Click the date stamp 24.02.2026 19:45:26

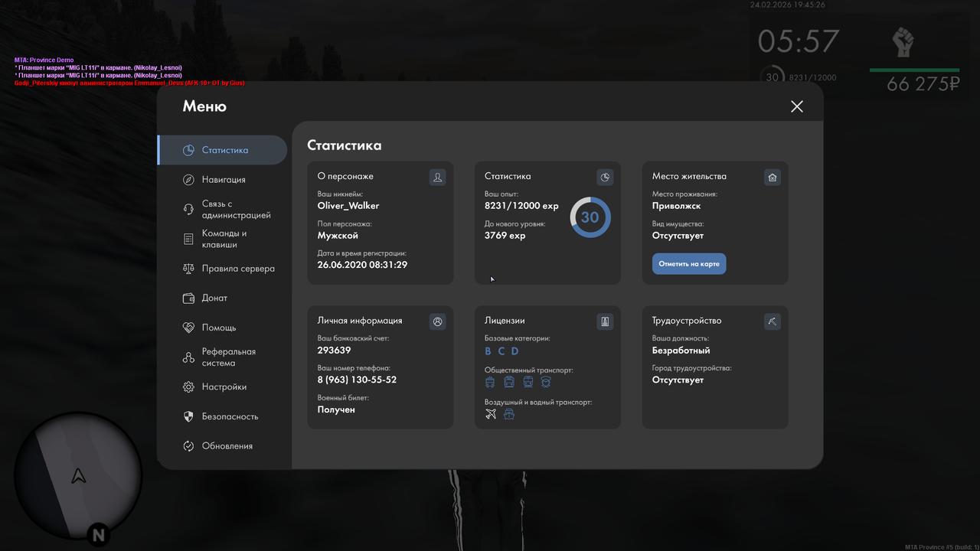pos(788,5)
